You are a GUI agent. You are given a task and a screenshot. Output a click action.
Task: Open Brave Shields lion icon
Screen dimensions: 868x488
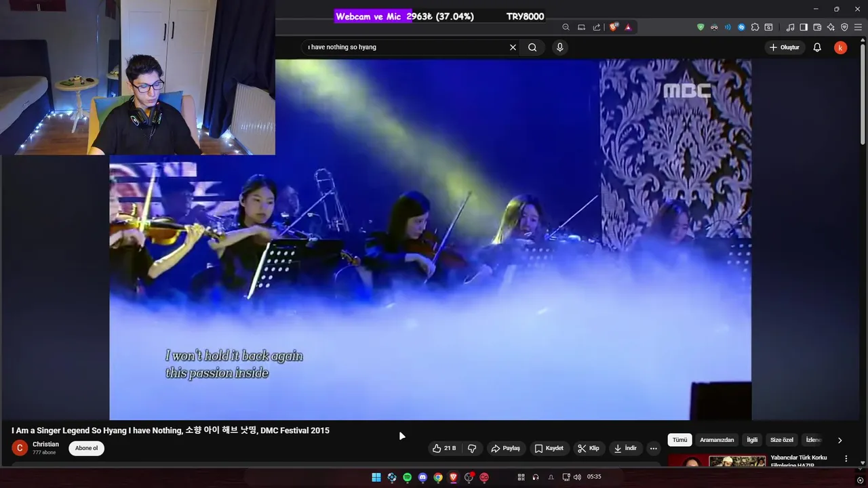tap(614, 27)
